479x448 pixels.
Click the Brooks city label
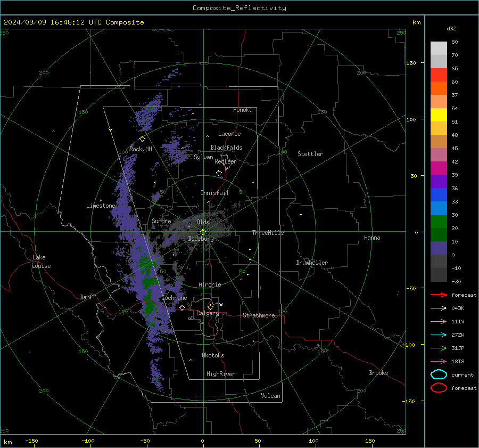click(x=378, y=373)
